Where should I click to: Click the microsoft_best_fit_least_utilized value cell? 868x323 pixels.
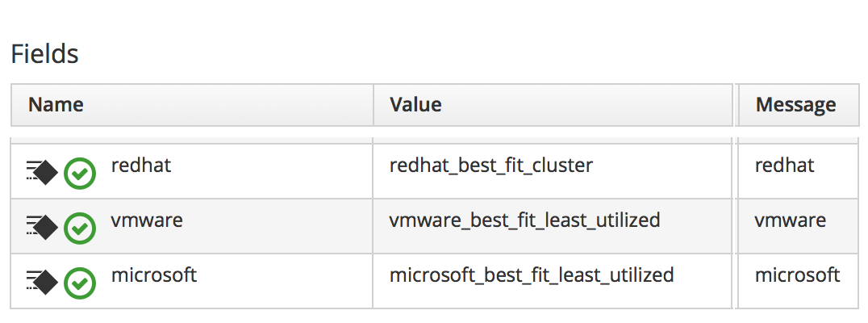[x=532, y=275]
